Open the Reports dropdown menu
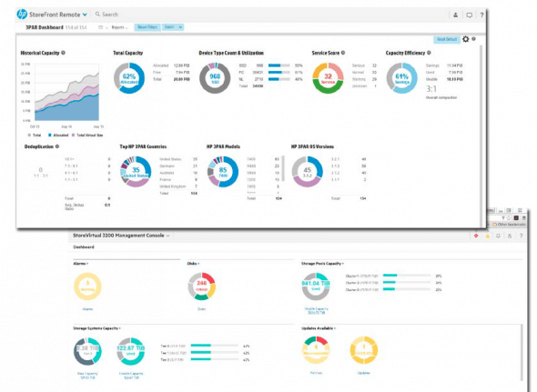The height and width of the screenshot is (392, 537). click(119, 27)
